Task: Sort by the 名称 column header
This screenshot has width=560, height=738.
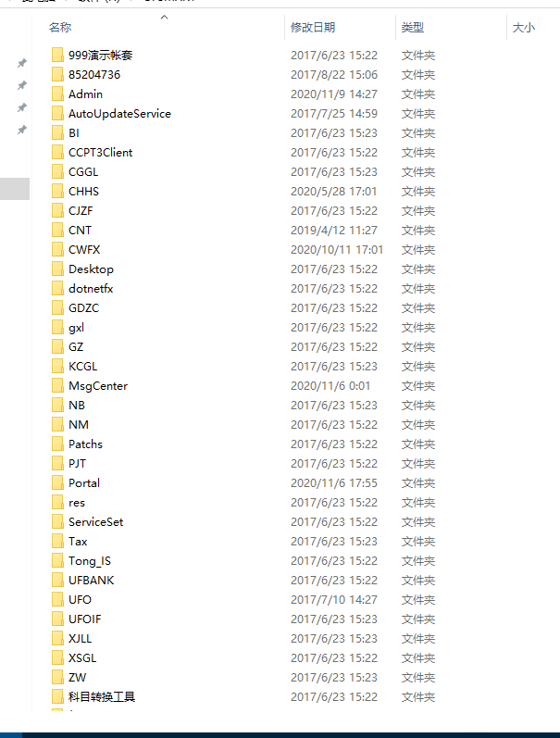Action: [x=60, y=28]
